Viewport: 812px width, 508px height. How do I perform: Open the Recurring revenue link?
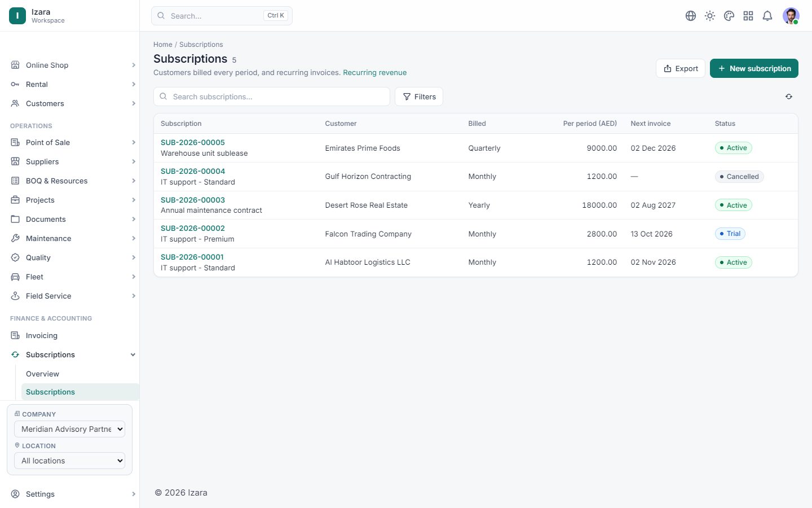(x=374, y=73)
